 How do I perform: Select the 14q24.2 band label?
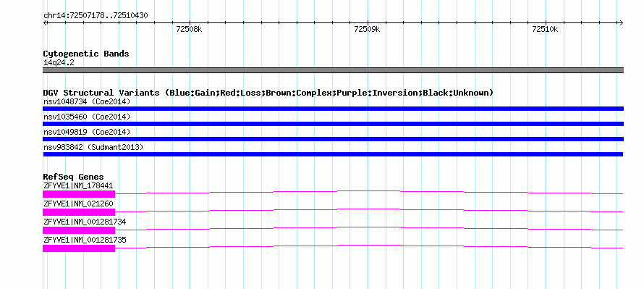click(x=59, y=63)
